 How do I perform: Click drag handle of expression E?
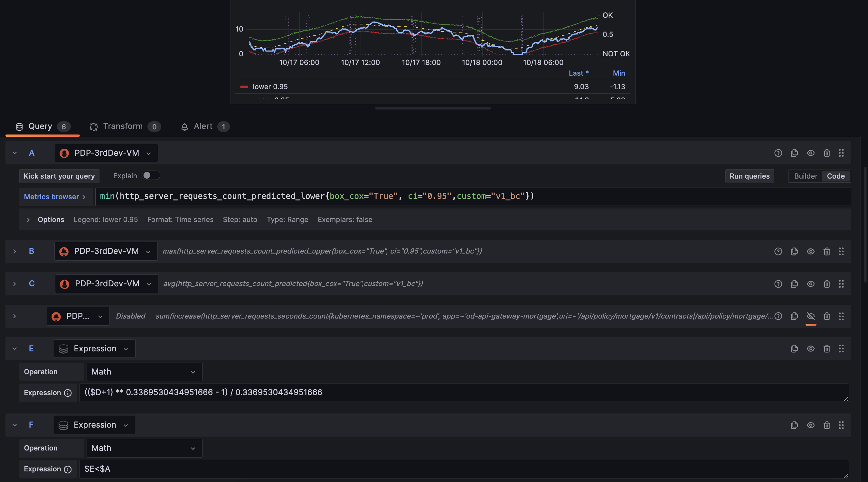(841, 348)
